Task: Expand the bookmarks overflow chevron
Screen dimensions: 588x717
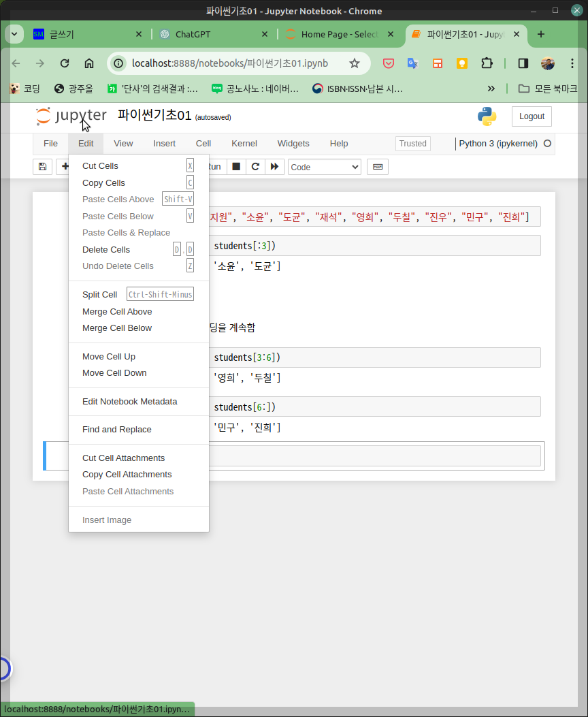Action: [491, 89]
